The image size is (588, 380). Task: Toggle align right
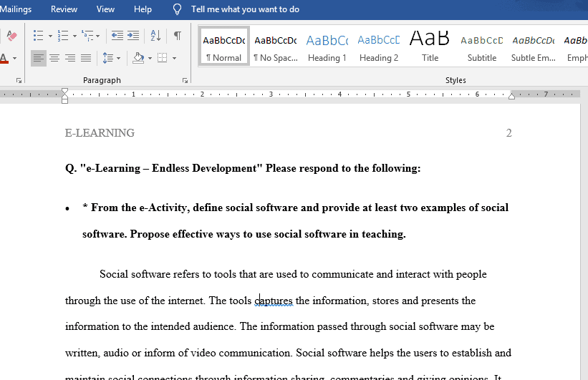(x=70, y=58)
